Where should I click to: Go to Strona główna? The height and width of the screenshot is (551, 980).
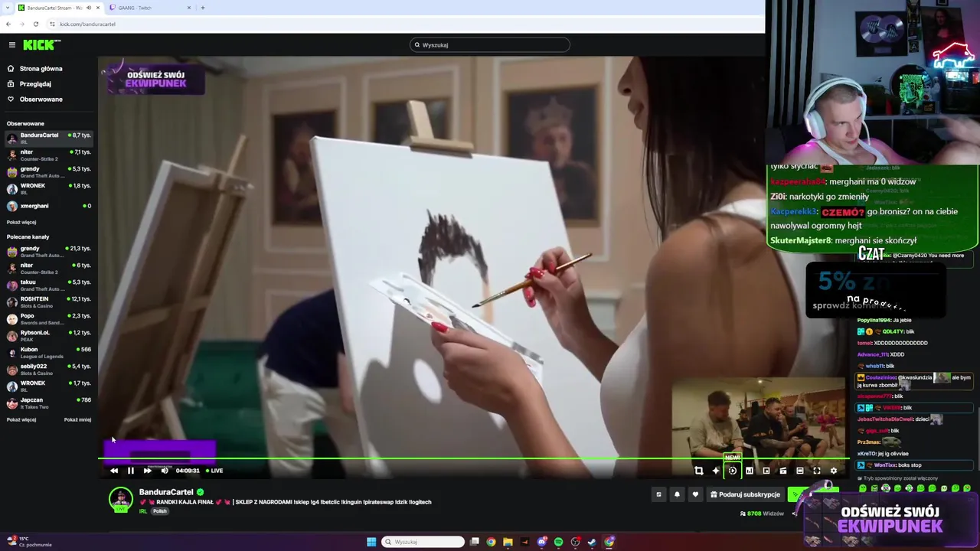tap(34, 69)
